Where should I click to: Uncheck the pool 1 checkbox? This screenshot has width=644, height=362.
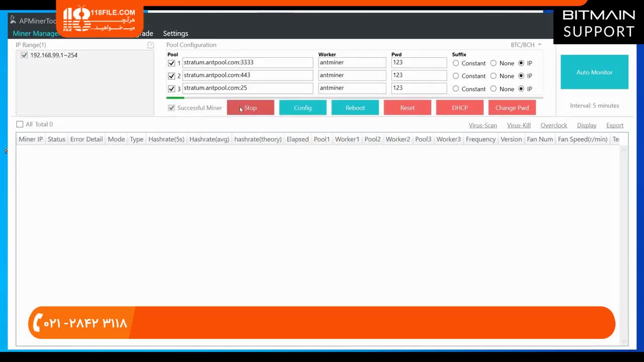click(x=172, y=63)
